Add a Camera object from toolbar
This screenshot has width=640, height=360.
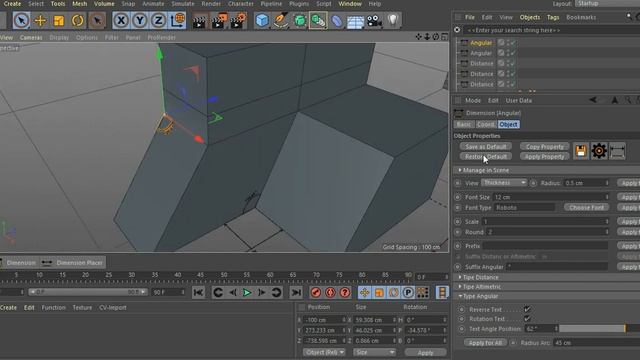coord(374,20)
